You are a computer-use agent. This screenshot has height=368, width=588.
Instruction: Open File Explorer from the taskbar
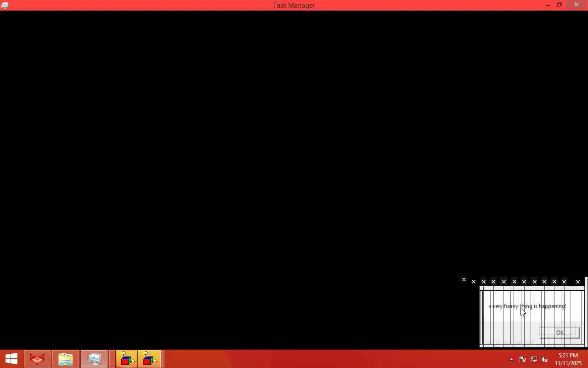(x=66, y=359)
